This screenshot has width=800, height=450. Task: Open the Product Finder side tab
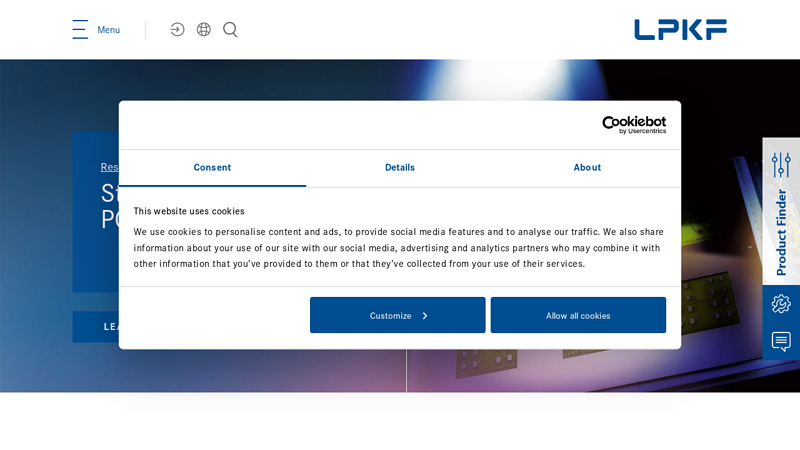tap(781, 232)
